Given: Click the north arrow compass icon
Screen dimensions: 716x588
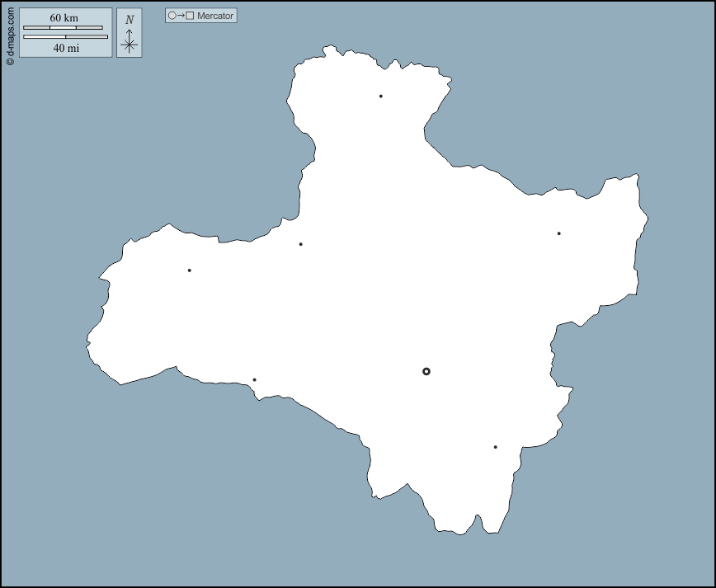Looking at the screenshot, I should coord(129,34).
